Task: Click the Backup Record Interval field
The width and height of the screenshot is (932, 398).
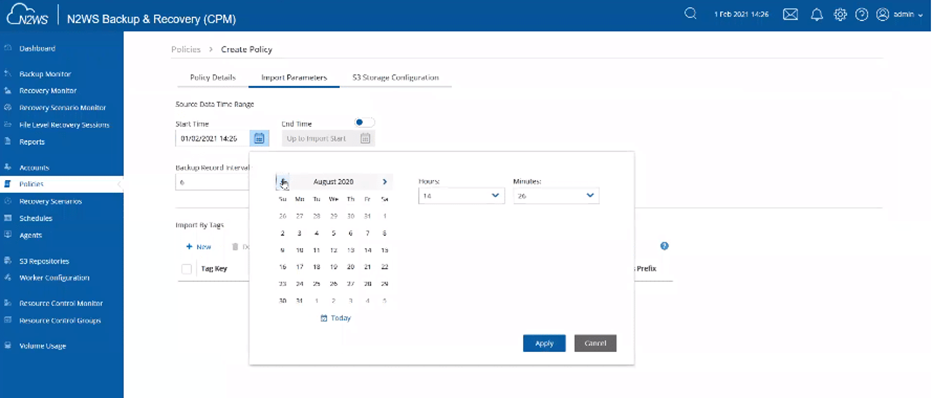Action: (212, 182)
